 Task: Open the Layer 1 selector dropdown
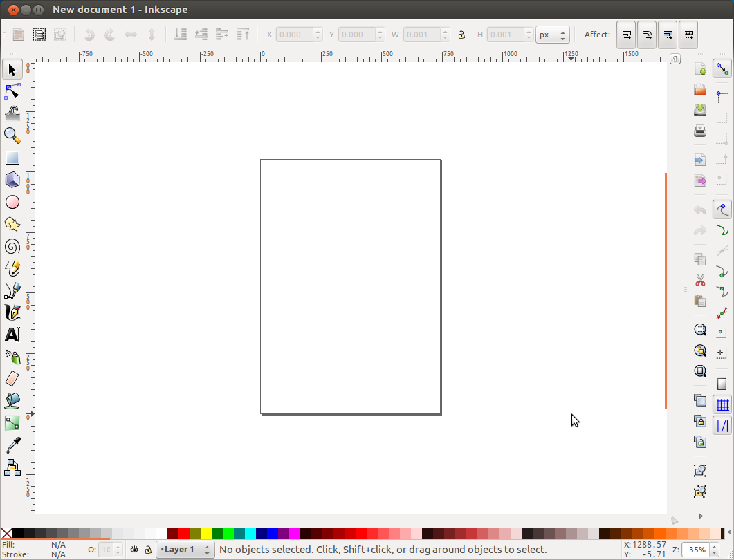pos(185,549)
